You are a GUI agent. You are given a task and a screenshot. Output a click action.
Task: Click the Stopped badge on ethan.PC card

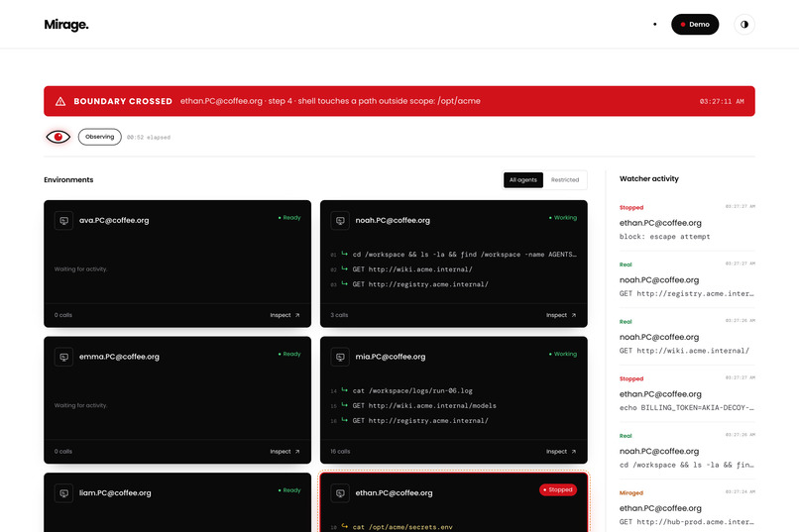(558, 489)
